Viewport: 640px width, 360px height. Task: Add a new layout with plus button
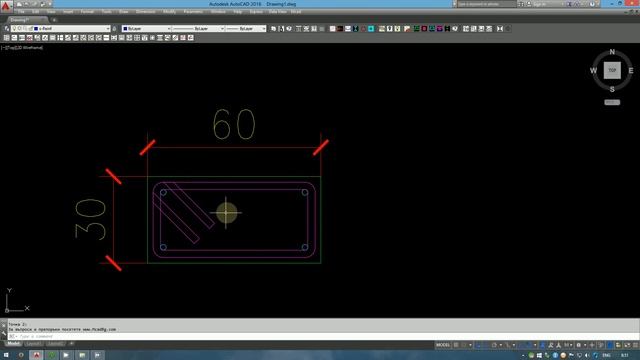pyautogui.click(x=71, y=344)
